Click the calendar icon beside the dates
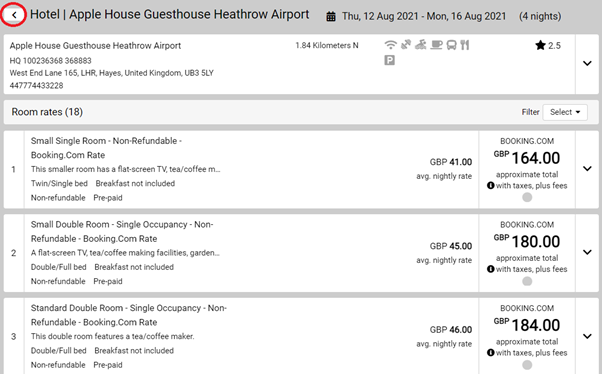This screenshot has height=374, width=602. (x=331, y=17)
